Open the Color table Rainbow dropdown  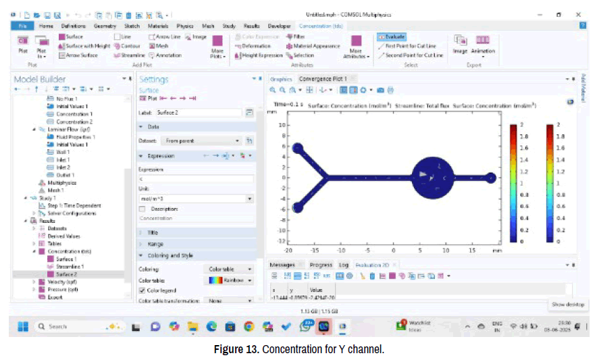[x=230, y=280]
